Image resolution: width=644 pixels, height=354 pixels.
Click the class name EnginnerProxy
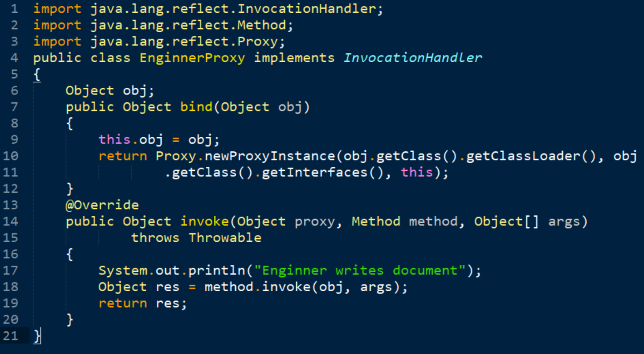tap(192, 58)
